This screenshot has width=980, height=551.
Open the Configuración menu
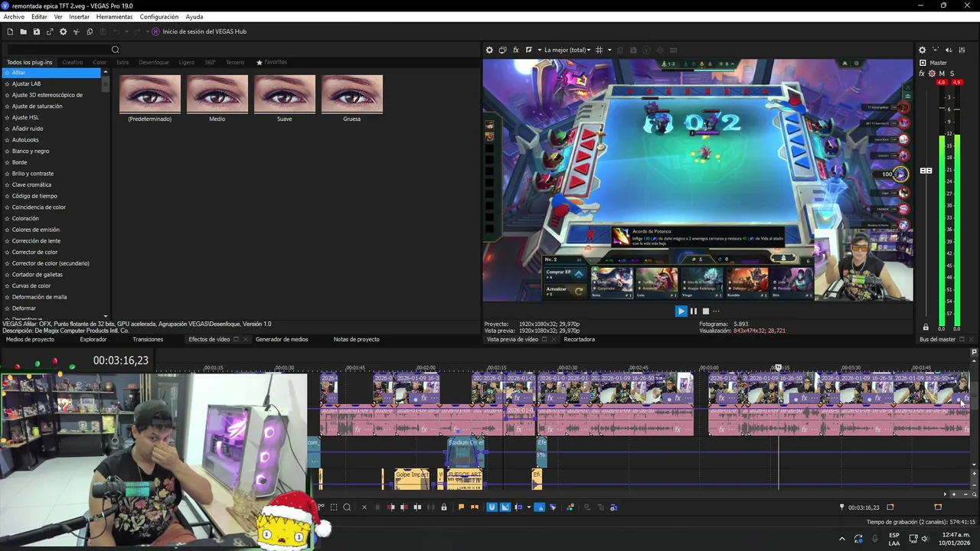[159, 17]
